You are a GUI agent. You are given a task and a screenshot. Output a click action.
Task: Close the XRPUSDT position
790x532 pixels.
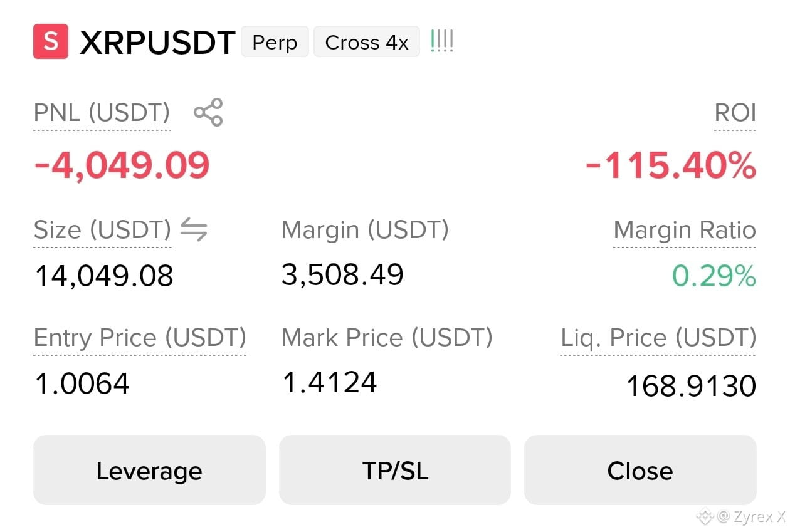[x=640, y=470]
